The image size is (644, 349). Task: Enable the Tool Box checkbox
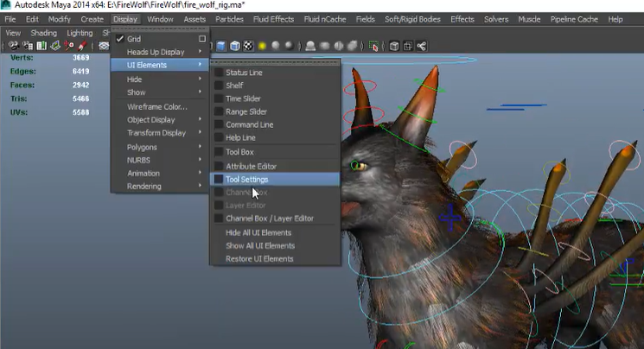pos(219,152)
